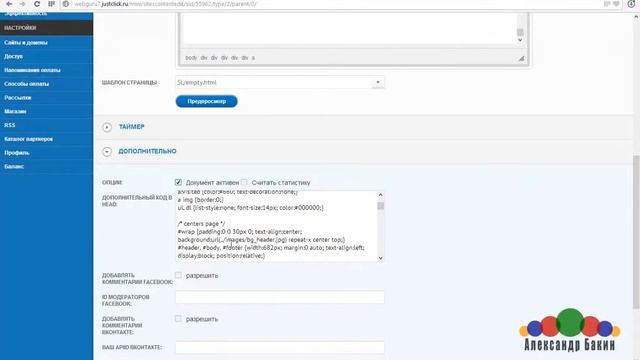Collapse the ДОПОЛНИТЕЛЬНО section arrow
This screenshot has height=360, width=640.
pyautogui.click(x=107, y=152)
